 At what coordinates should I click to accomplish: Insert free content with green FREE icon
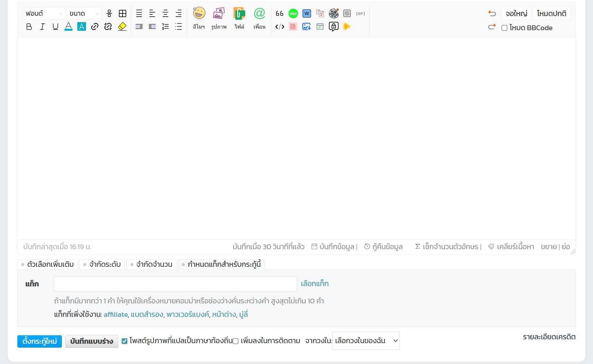pyautogui.click(x=293, y=13)
